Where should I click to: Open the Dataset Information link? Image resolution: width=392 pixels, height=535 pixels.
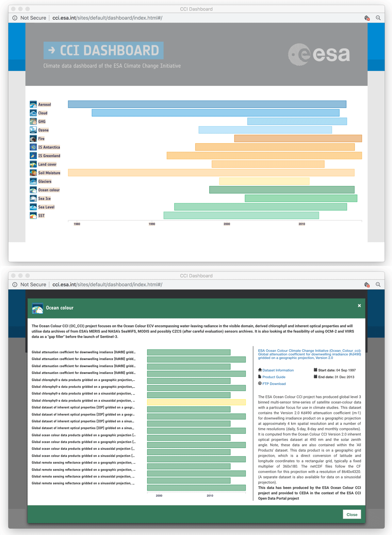(278, 370)
